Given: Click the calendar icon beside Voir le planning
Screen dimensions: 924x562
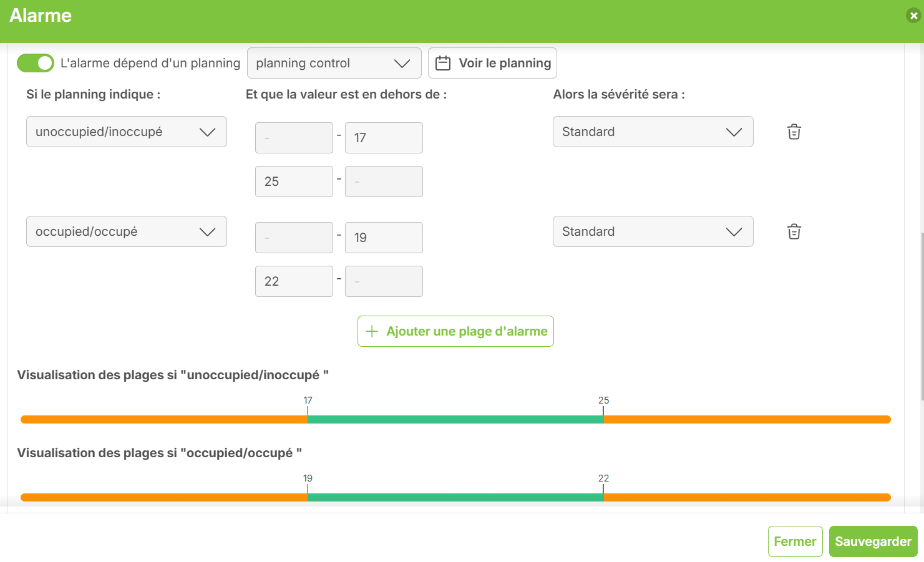Looking at the screenshot, I should tap(444, 62).
